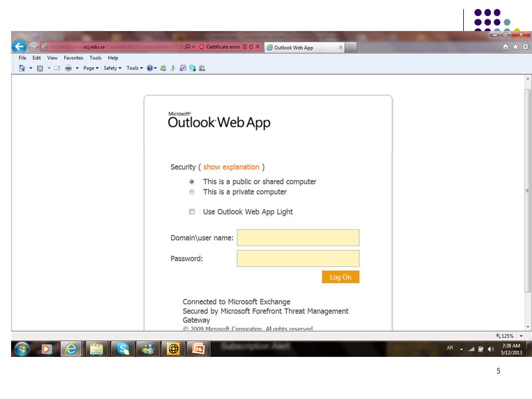Click the Home icon at top right
Viewport: 532px width, 399px height.
(505, 47)
